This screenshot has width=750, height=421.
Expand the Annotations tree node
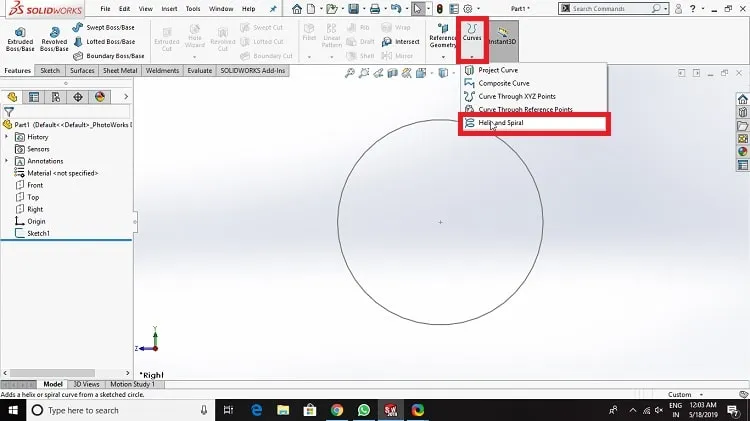click(x=7, y=161)
